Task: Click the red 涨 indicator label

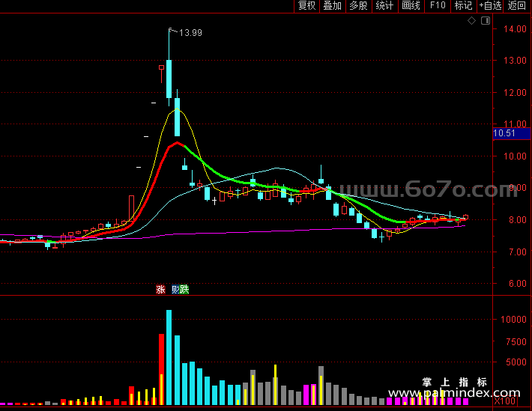Action: click(x=160, y=289)
